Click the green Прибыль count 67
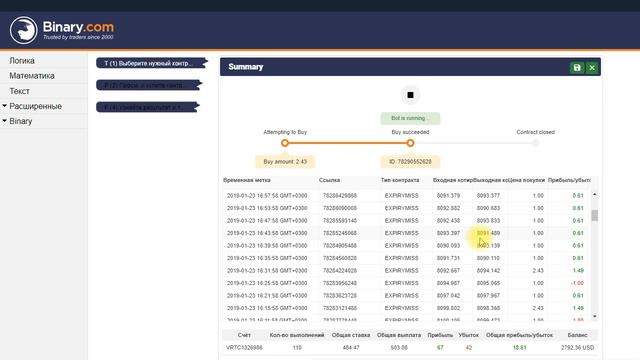The height and width of the screenshot is (360, 640). point(440,348)
